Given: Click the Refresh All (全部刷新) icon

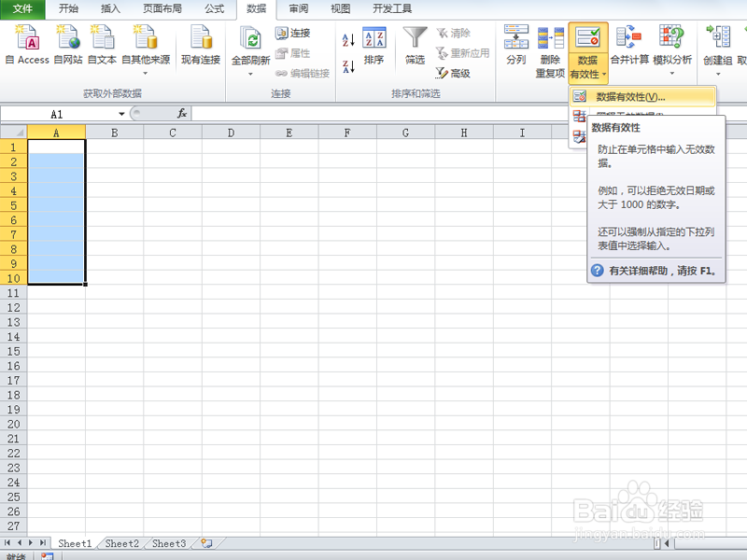Looking at the screenshot, I should pyautogui.click(x=250, y=39).
